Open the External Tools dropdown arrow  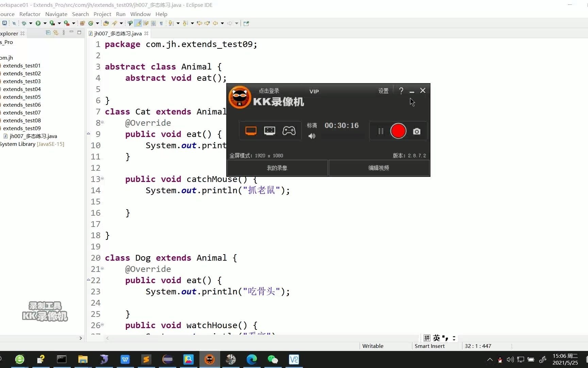click(x=73, y=23)
